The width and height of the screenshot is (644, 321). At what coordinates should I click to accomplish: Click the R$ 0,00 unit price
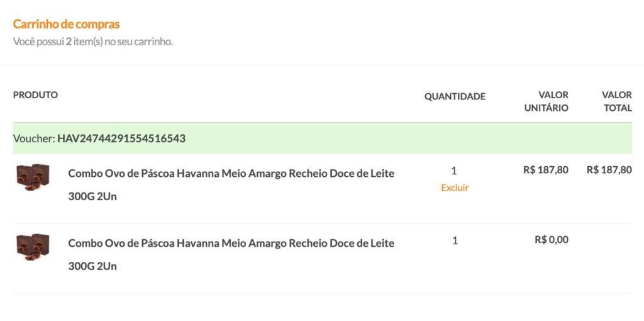[552, 240]
